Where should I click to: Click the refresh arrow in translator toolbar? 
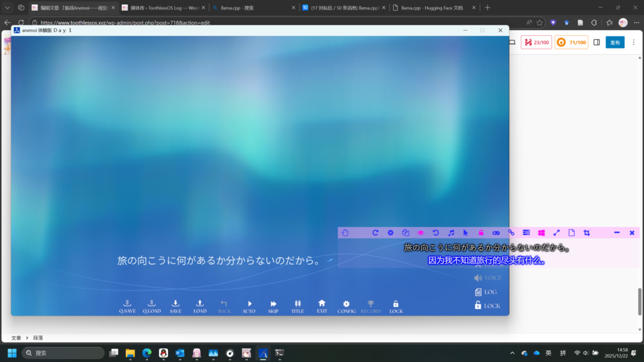pyautogui.click(x=375, y=233)
